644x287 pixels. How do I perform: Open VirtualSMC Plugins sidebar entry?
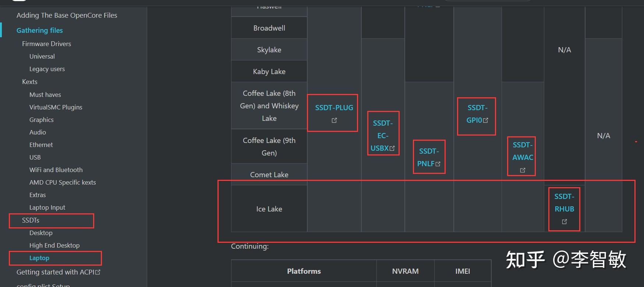point(56,107)
